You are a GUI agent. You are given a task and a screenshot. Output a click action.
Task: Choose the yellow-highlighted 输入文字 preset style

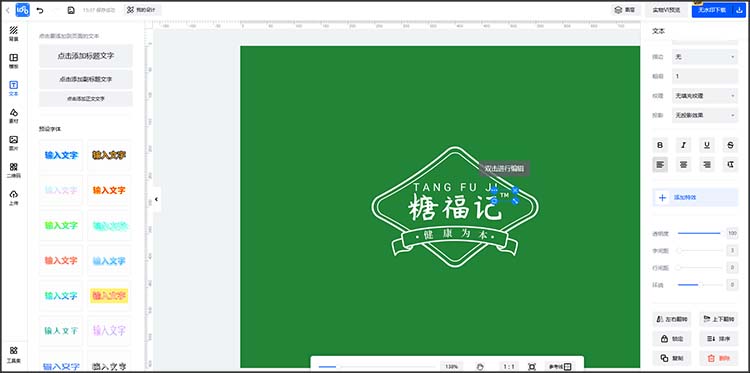tap(109, 296)
